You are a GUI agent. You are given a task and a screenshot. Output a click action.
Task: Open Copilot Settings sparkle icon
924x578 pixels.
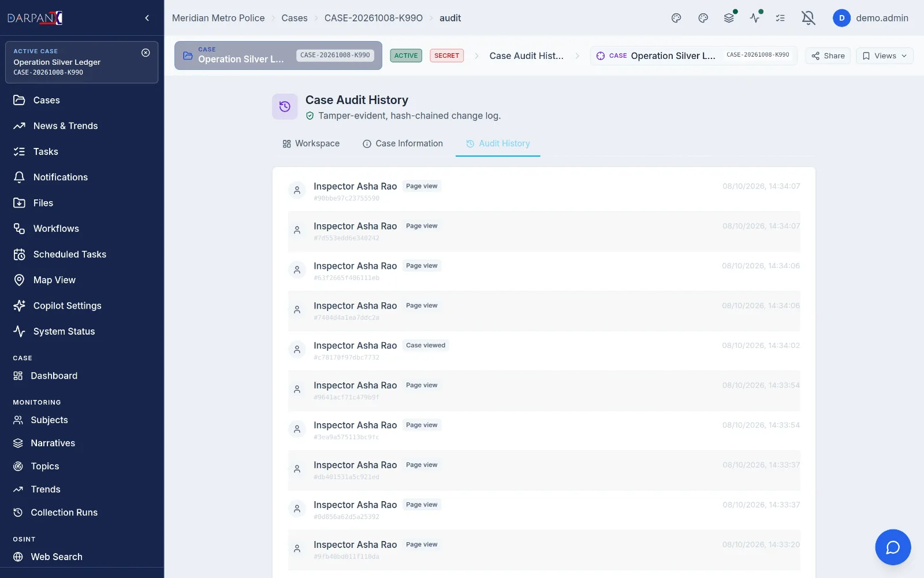coord(19,306)
